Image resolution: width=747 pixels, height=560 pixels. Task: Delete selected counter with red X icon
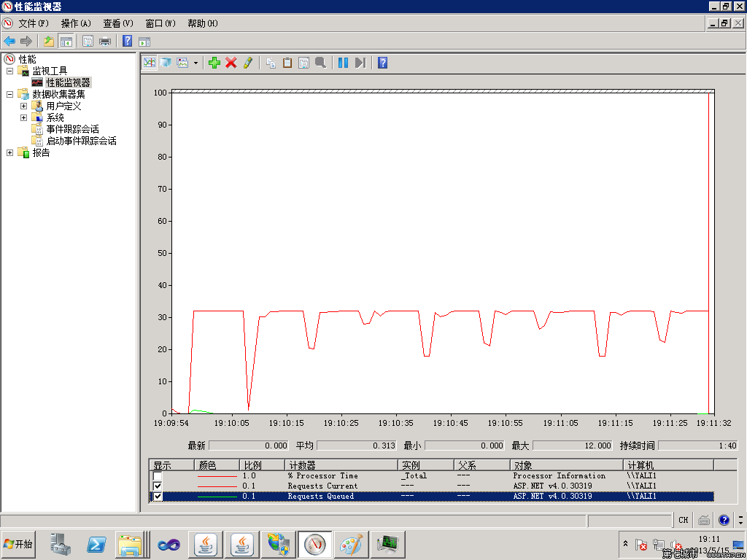pyautogui.click(x=231, y=63)
